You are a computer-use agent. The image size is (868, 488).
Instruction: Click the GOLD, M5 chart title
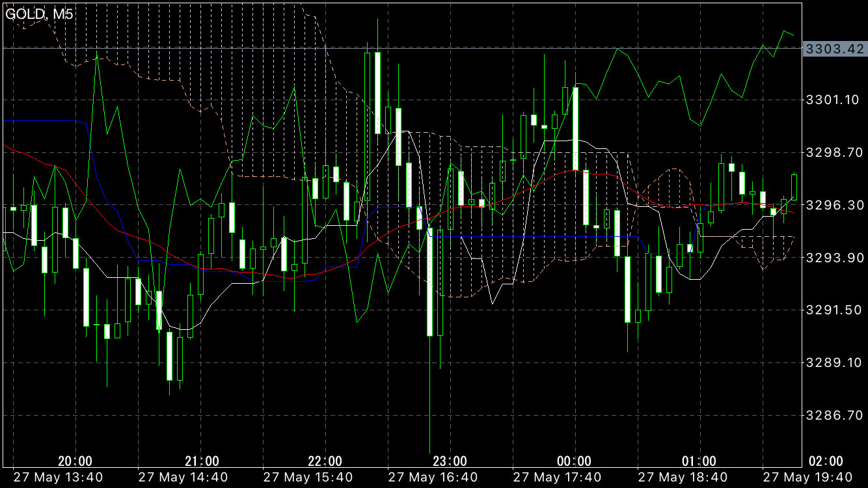pos(40,14)
